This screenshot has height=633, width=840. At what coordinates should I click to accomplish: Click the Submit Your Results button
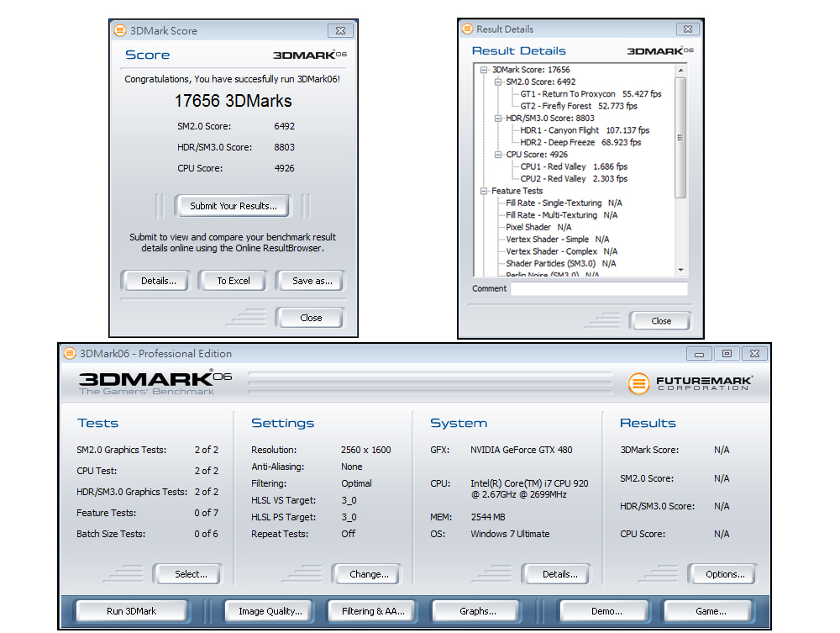[233, 206]
